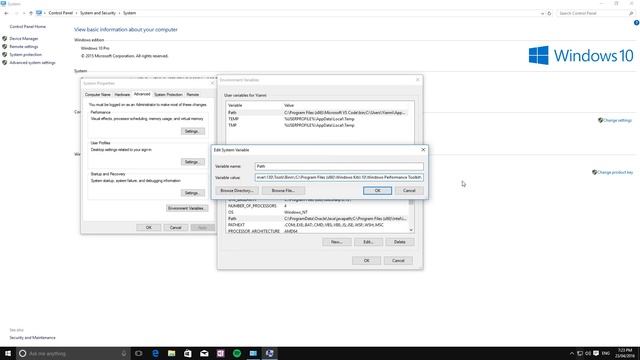Click Performance Settings button

click(192, 131)
